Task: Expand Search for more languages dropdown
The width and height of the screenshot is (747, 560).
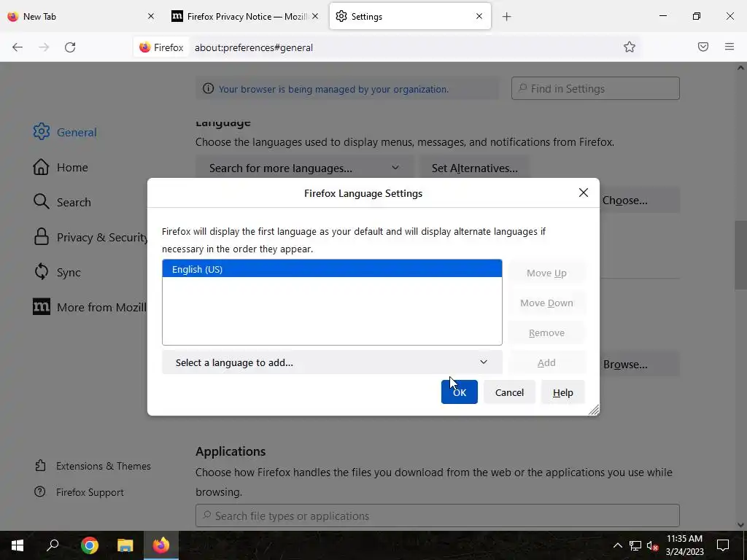Action: click(x=304, y=168)
